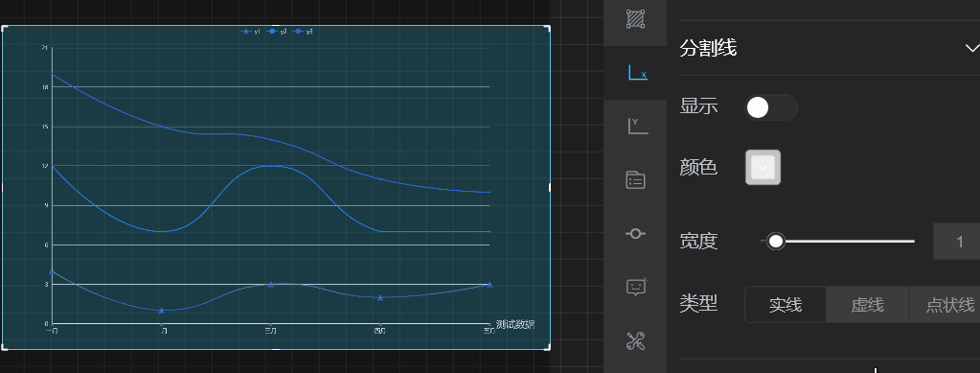Select the 虚线 line type

(x=868, y=305)
